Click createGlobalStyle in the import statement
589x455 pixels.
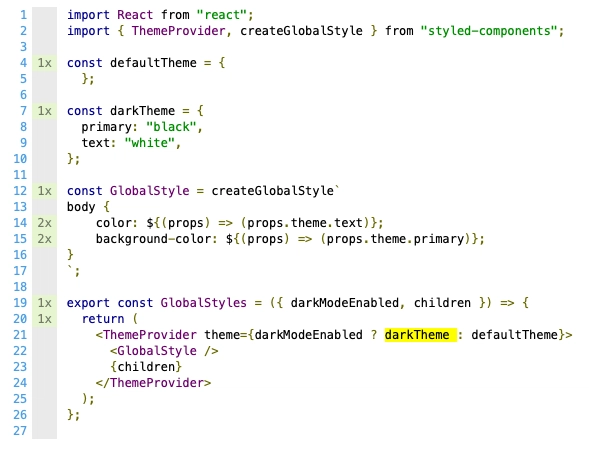(x=301, y=31)
